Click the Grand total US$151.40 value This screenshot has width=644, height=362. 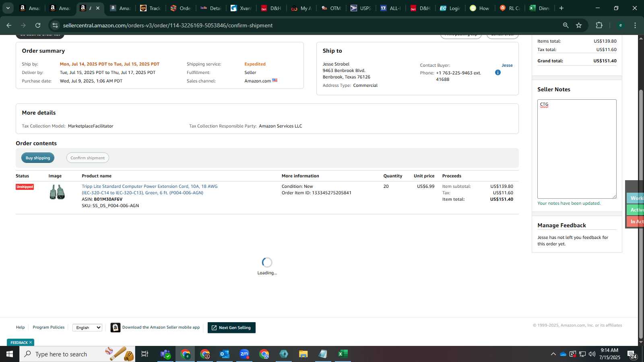(x=605, y=61)
